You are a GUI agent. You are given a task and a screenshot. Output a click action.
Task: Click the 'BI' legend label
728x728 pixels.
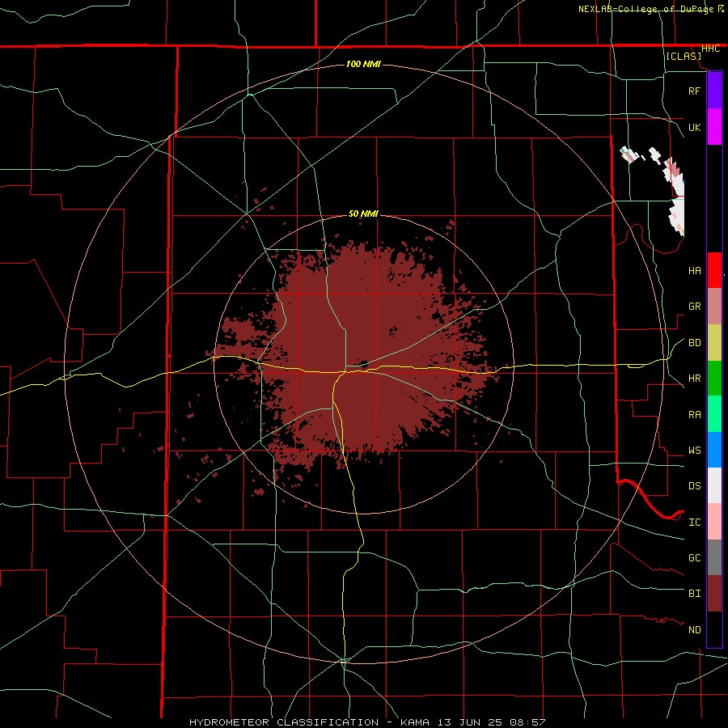coord(694,594)
